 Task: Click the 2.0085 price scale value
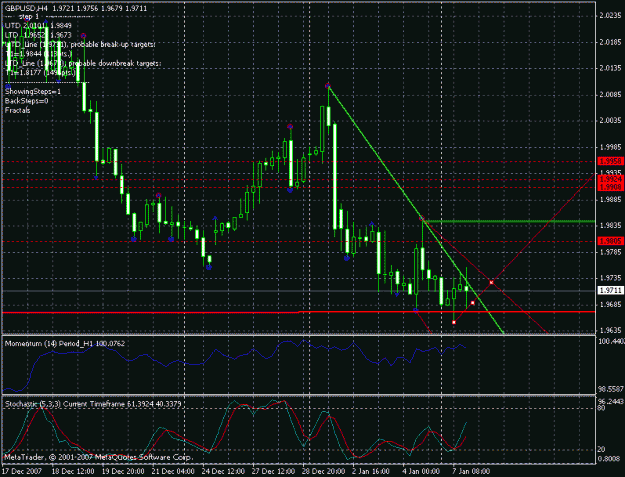[x=610, y=95]
